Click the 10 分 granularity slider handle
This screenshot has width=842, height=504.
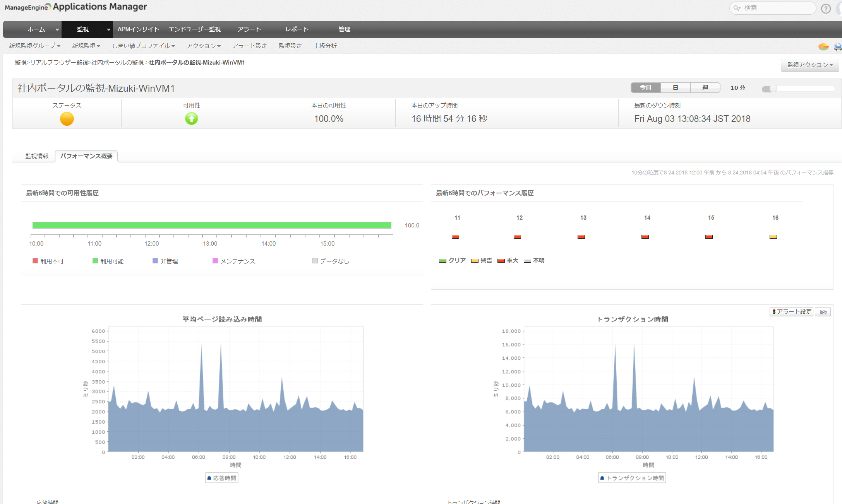coord(772,89)
